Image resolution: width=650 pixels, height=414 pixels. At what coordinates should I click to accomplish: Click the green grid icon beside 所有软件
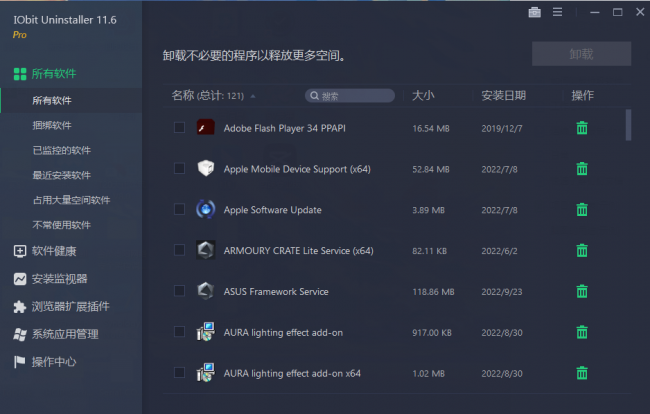coord(20,74)
